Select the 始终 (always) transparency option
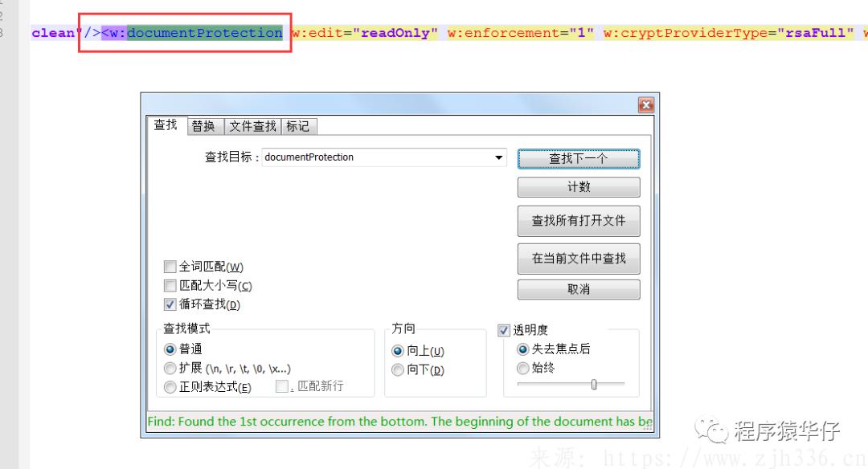Screen dimensions: 868x469 (x=522, y=367)
